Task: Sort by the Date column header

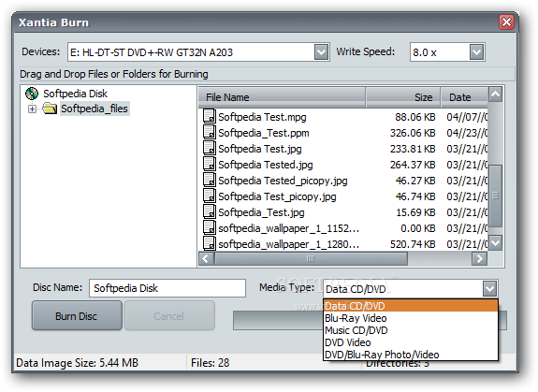Action: (464, 97)
